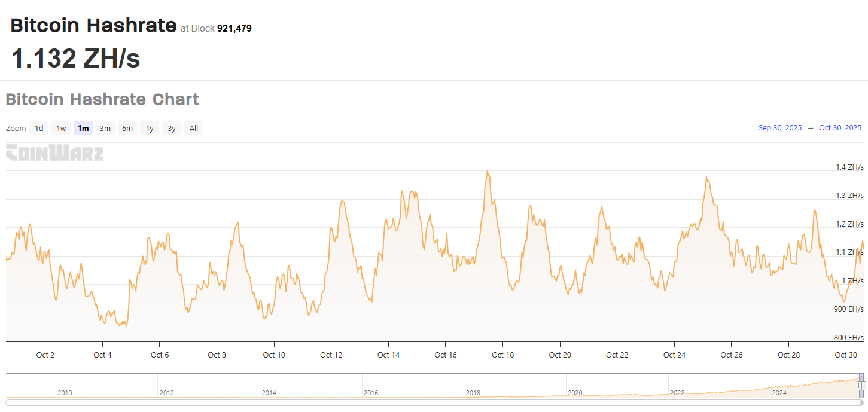Viewport: 868px width, 412px height.
Task: Switch chart zoom to 1w
Action: pos(61,128)
